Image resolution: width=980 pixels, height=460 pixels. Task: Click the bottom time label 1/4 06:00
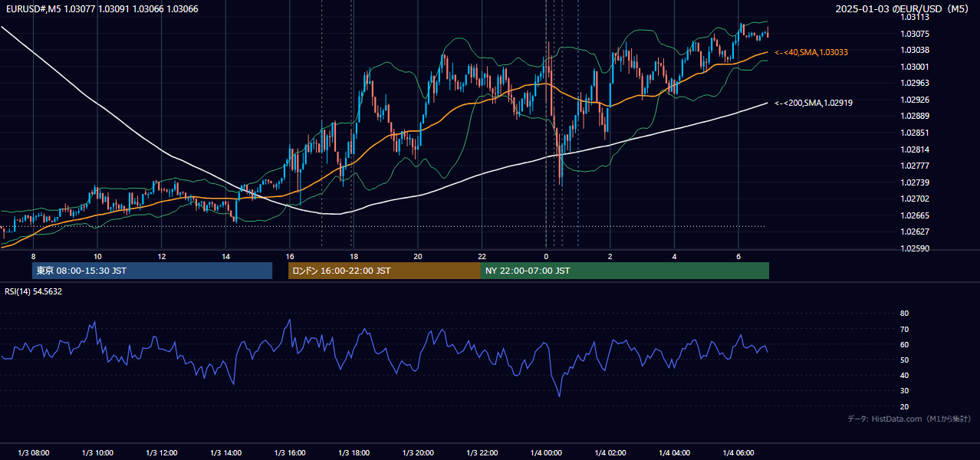click(x=738, y=453)
